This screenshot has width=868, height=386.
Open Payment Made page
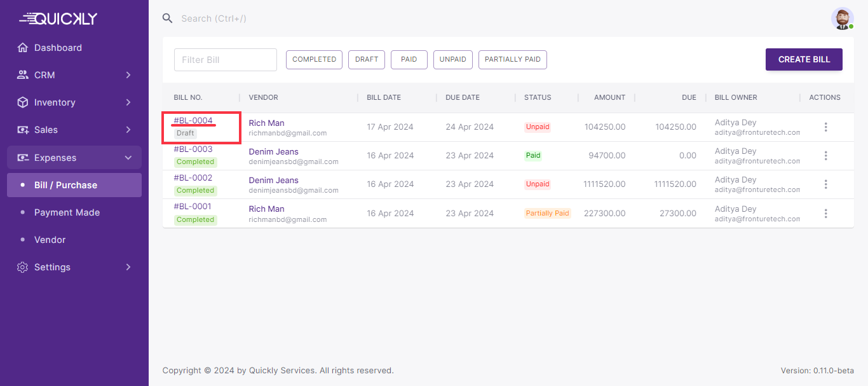67,212
